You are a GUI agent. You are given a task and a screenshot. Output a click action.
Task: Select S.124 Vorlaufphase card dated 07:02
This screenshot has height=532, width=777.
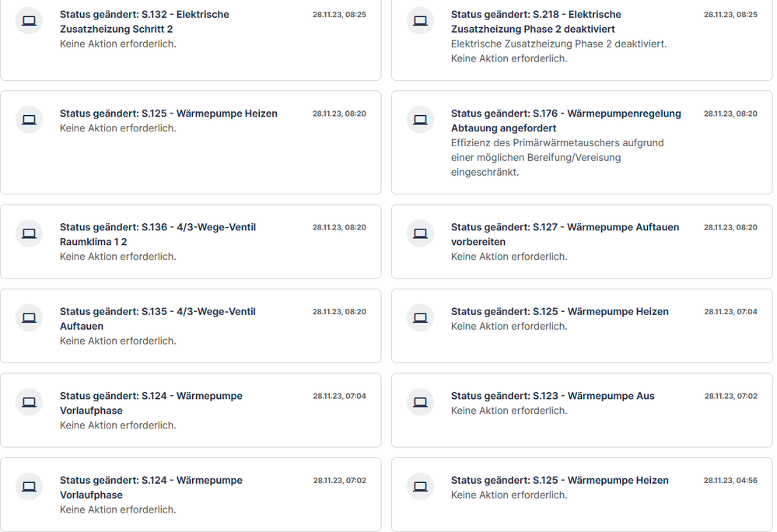[191, 495]
